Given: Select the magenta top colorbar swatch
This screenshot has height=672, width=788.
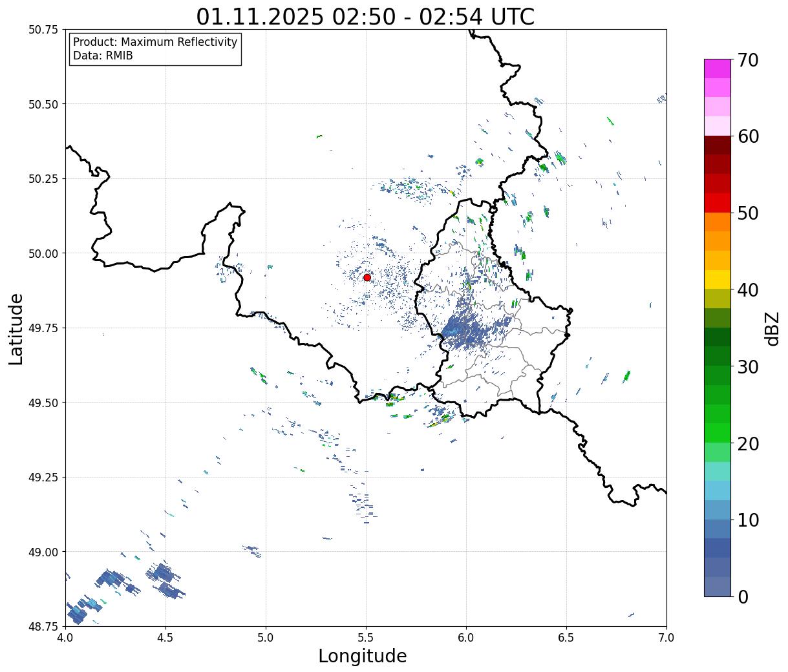Looking at the screenshot, I should click(718, 68).
